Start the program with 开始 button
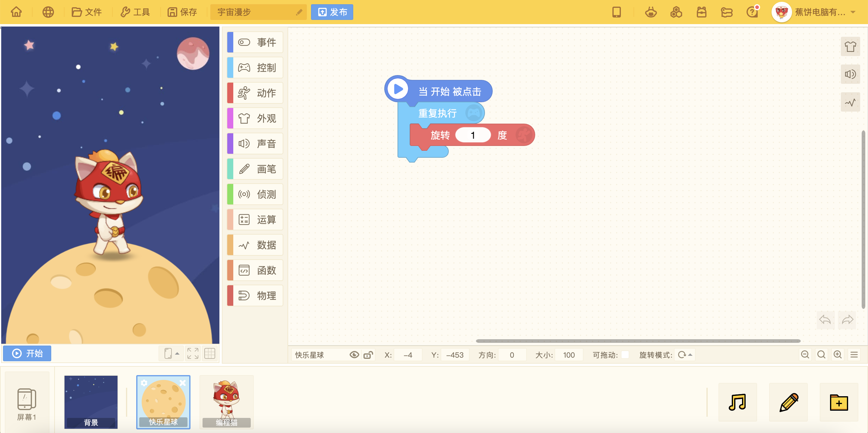868x433 pixels. [27, 353]
